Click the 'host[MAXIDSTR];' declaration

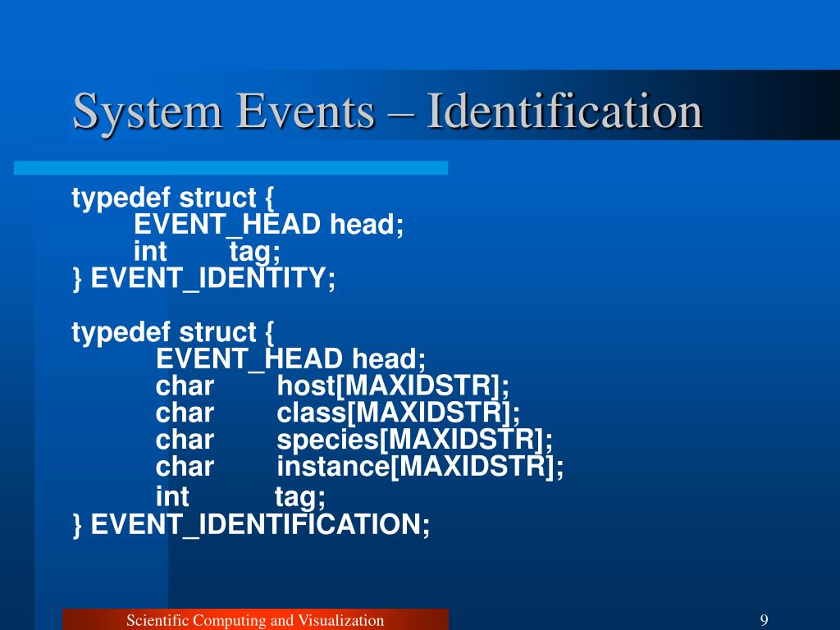point(393,386)
